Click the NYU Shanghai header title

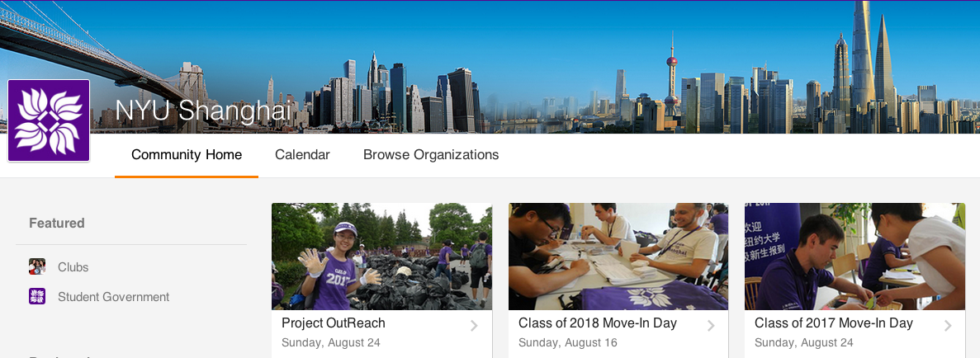[204, 111]
